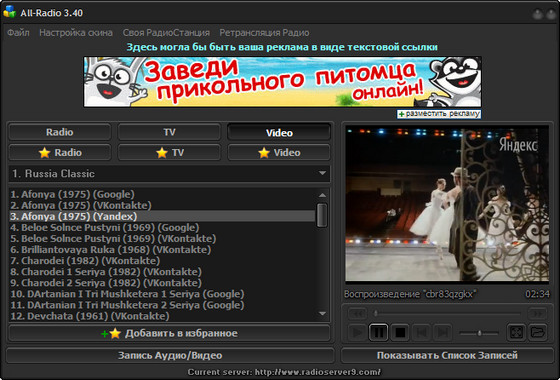Click the 02:34 playback time
Viewport: 560px width, 380px height.
click(537, 294)
